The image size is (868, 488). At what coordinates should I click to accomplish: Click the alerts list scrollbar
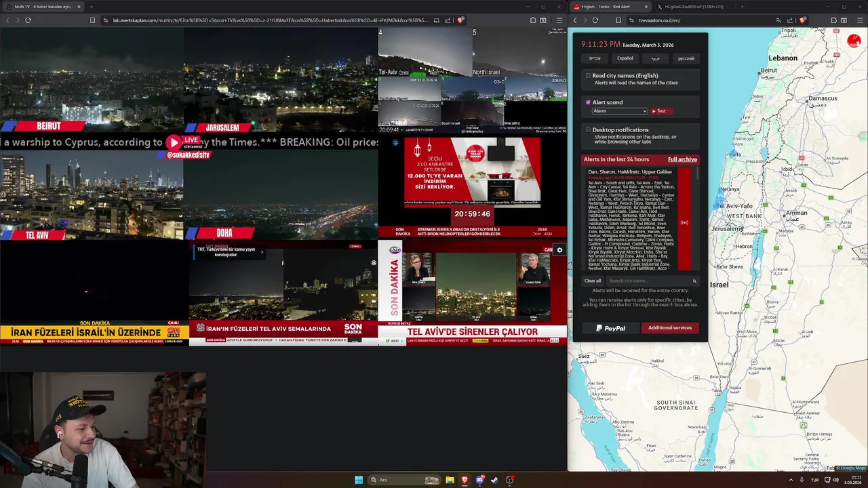[698, 175]
